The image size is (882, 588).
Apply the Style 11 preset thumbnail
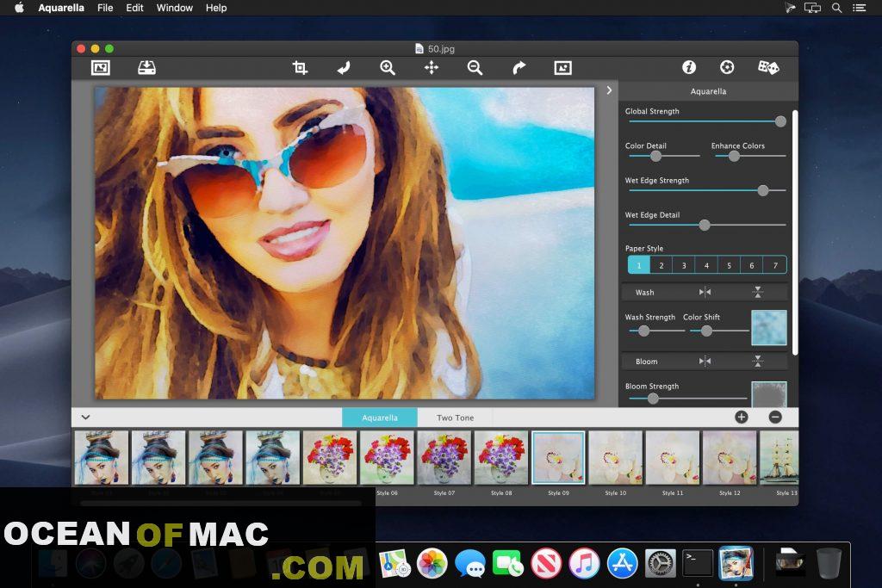click(x=673, y=458)
